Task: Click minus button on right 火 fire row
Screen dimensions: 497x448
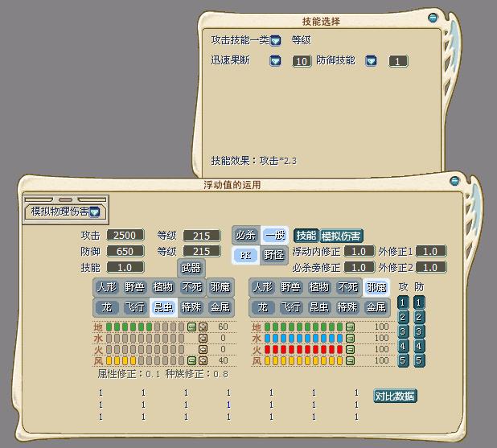Action: click(350, 350)
